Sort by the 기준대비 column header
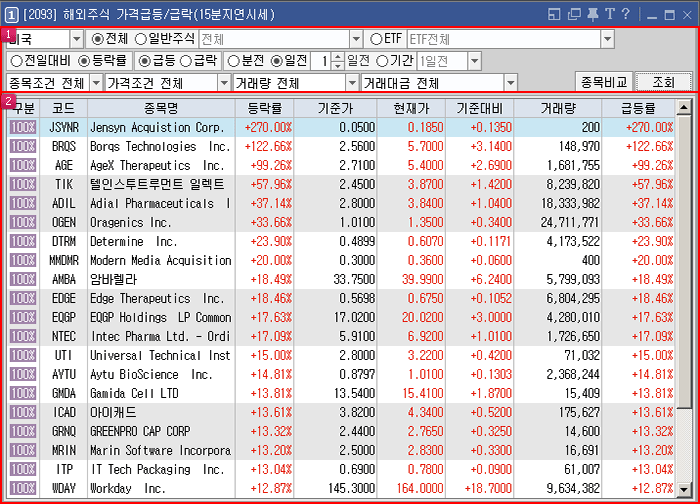This screenshot has height=504, width=700. click(479, 108)
